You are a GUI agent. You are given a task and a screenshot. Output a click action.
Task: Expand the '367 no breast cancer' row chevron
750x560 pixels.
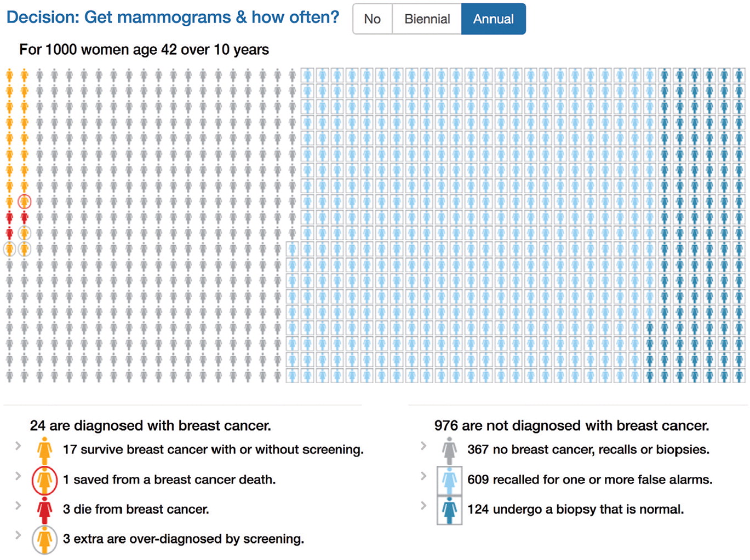pos(423,446)
